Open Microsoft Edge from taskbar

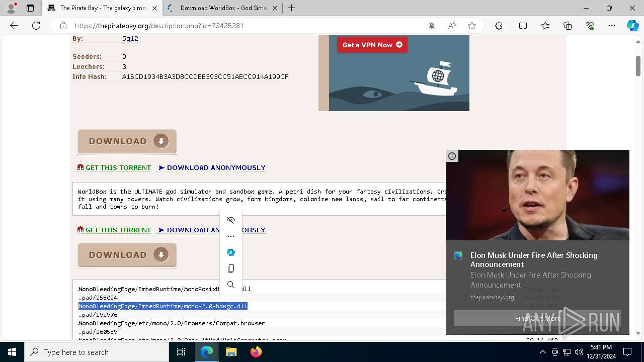coord(207,352)
